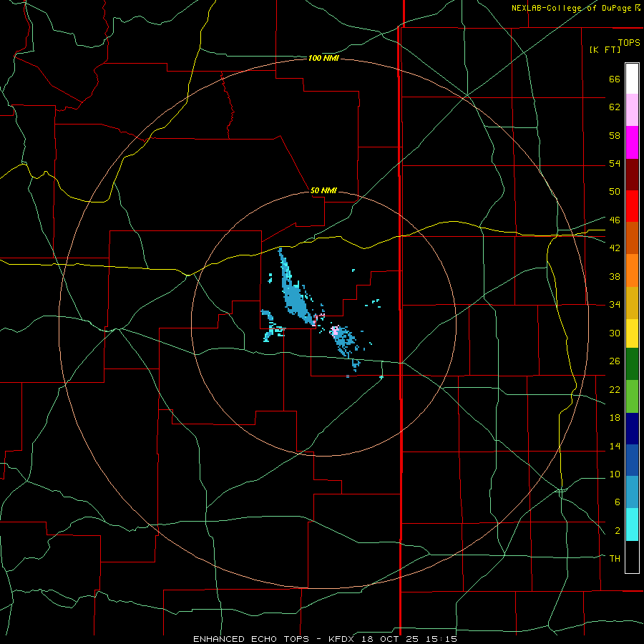This screenshot has width=644, height=644.
Task: Click the '54' legend value
Action: pos(615,163)
